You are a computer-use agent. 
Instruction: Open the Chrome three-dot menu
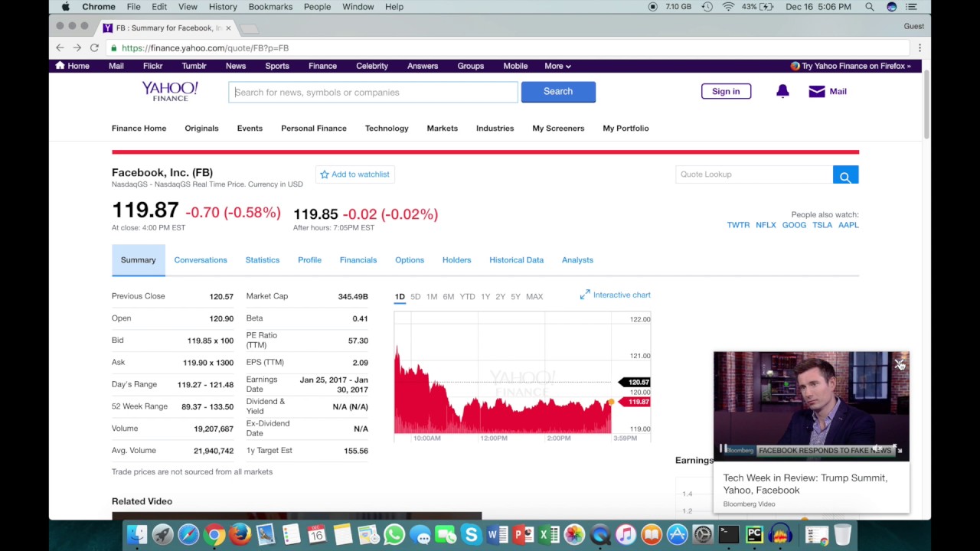tap(920, 47)
